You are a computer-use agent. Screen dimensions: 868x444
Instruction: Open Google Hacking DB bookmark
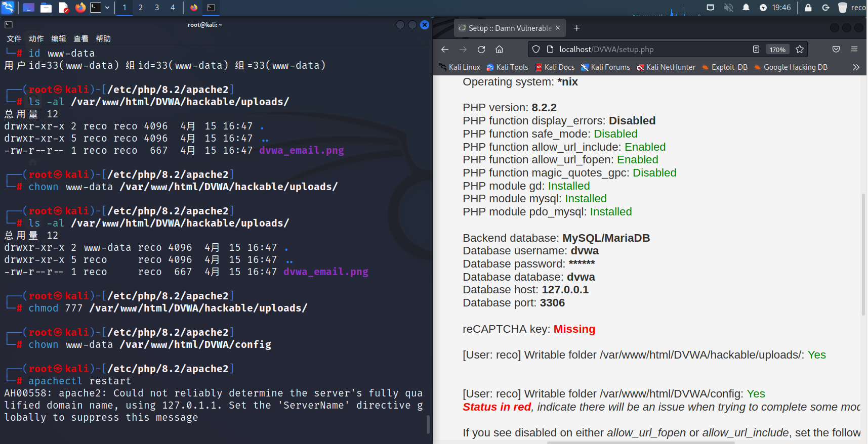(791, 67)
